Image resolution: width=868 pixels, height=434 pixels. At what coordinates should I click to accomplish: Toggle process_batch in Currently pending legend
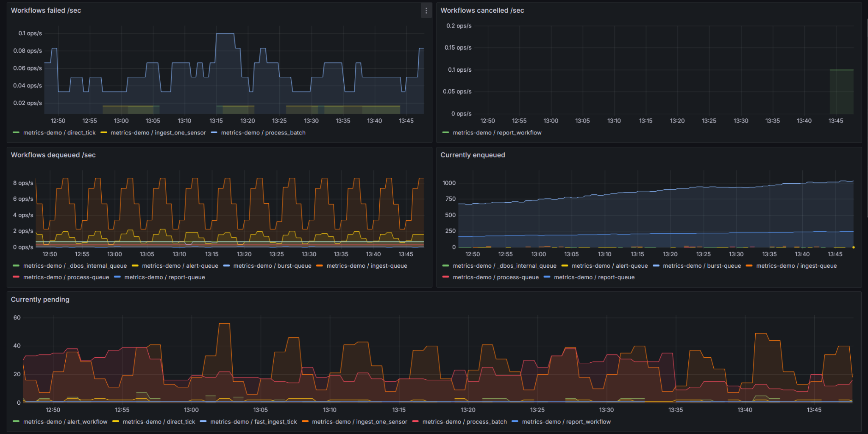point(465,422)
